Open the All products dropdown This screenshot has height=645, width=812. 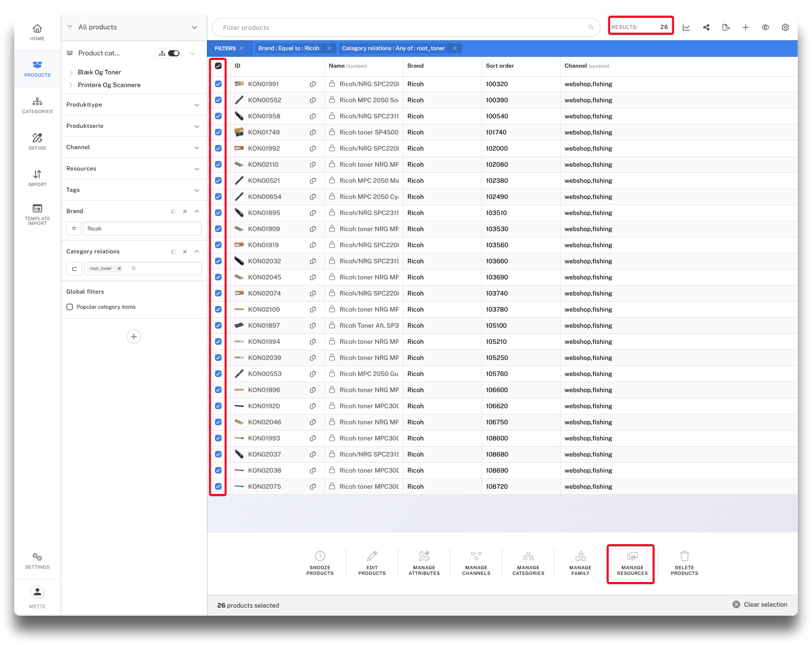pos(194,27)
